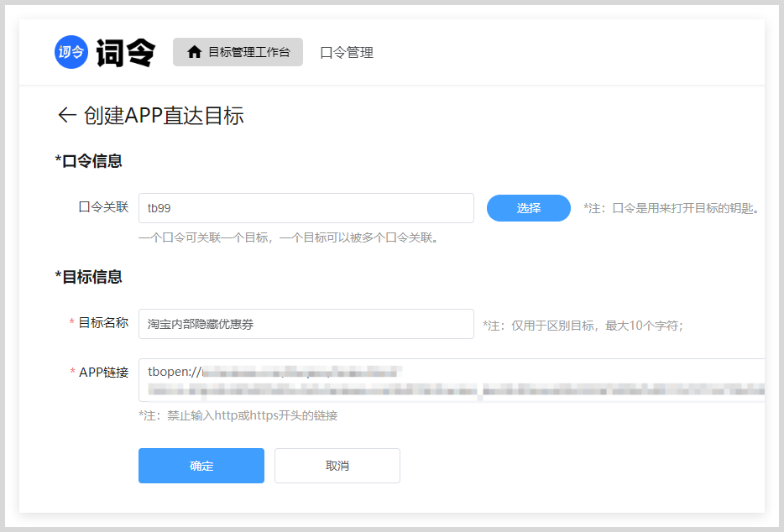
Task: Click the APP链接 field label
Action: click(103, 373)
